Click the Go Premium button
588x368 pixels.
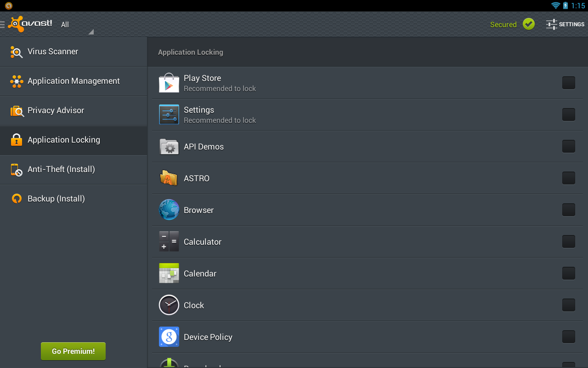(73, 351)
